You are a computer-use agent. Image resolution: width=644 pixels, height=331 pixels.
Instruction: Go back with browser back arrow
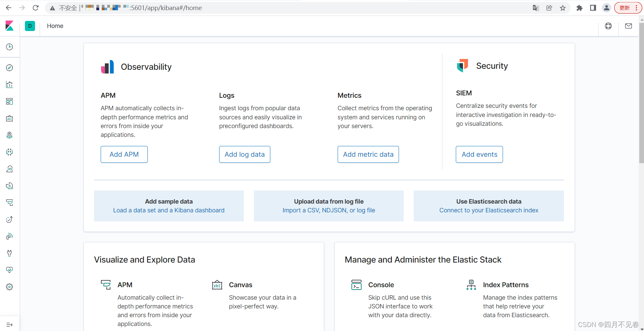click(9, 8)
